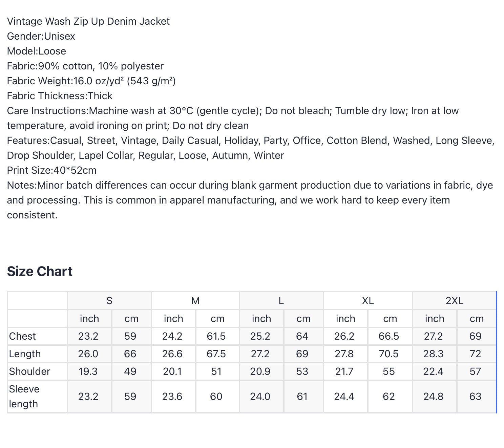Click the Gender:Unisex line

coord(41,36)
